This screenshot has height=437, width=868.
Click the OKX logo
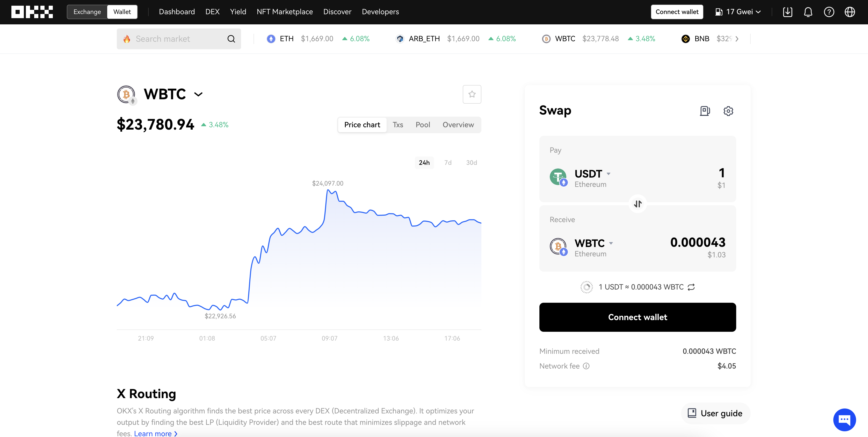click(32, 12)
